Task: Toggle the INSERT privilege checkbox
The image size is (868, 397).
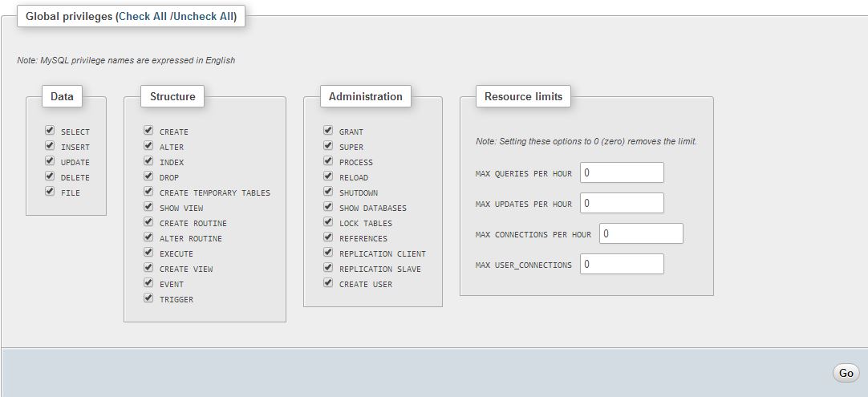Action: (50, 146)
